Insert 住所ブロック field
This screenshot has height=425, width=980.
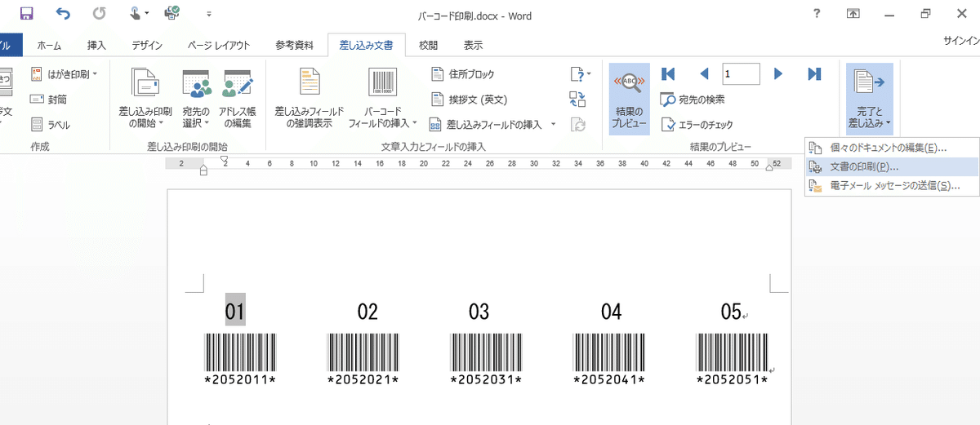[462, 74]
